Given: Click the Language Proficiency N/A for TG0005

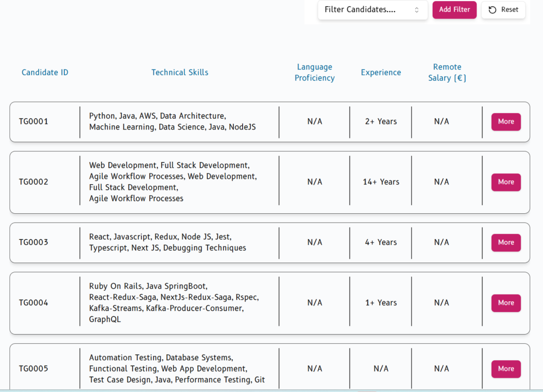Looking at the screenshot, I should point(315,369).
